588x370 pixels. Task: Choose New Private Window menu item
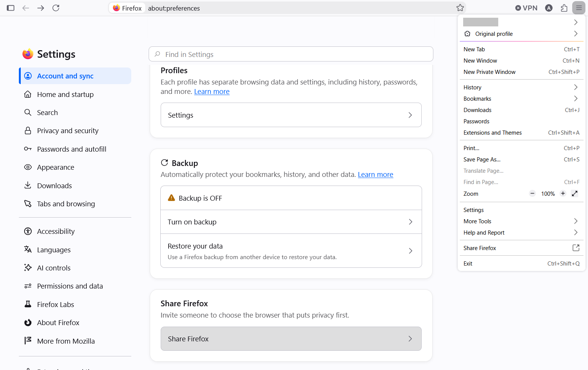(x=521, y=72)
